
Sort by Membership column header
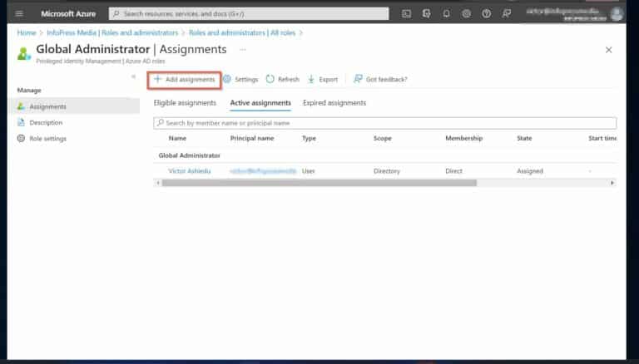(x=463, y=139)
